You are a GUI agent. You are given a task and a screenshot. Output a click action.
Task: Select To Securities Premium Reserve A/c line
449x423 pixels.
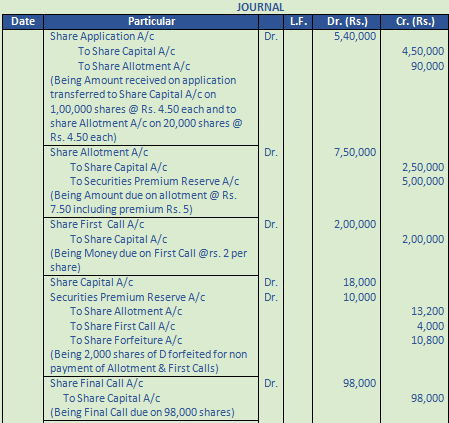tap(155, 181)
